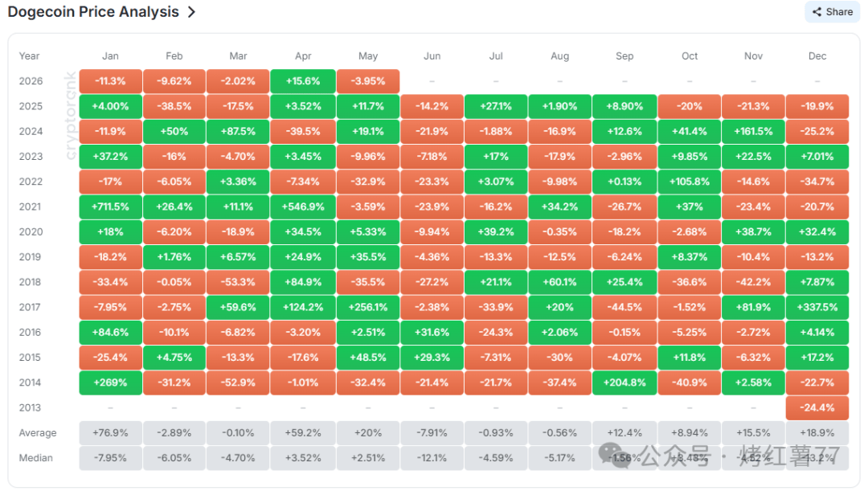Click the November 2024 +161.5% cell
The image size is (868, 491).
[x=753, y=131]
